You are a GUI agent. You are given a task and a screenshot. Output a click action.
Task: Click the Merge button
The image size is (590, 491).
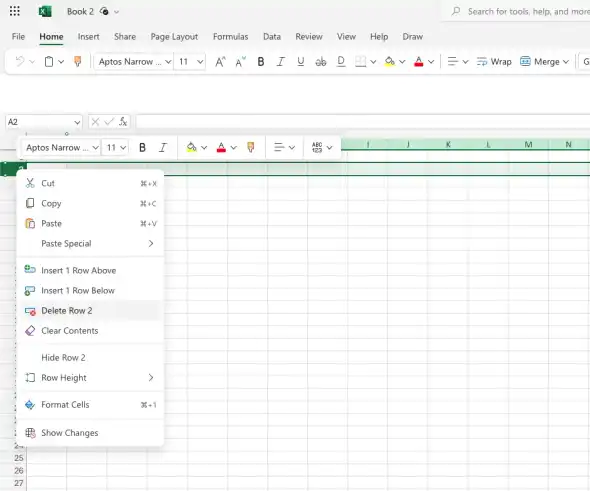pos(541,62)
